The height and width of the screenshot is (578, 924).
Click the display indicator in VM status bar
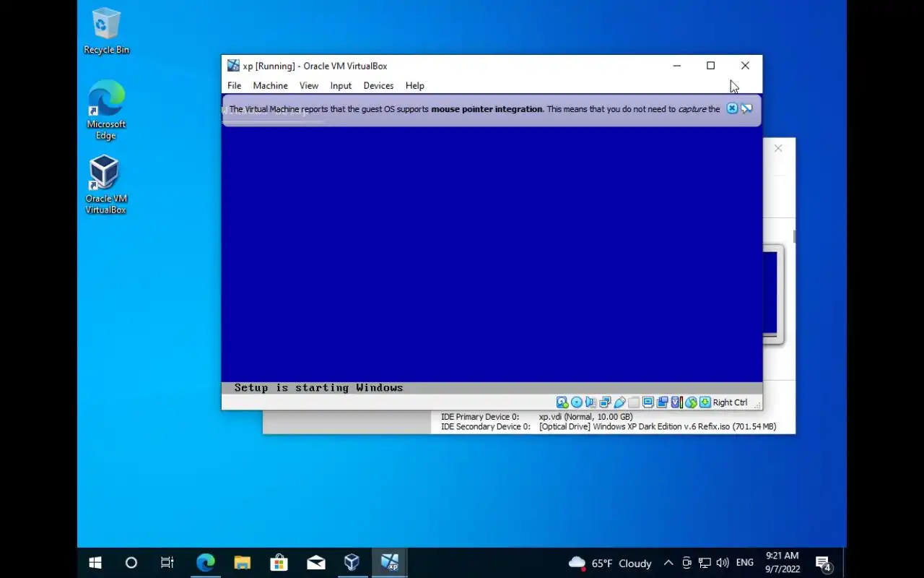pos(648,402)
